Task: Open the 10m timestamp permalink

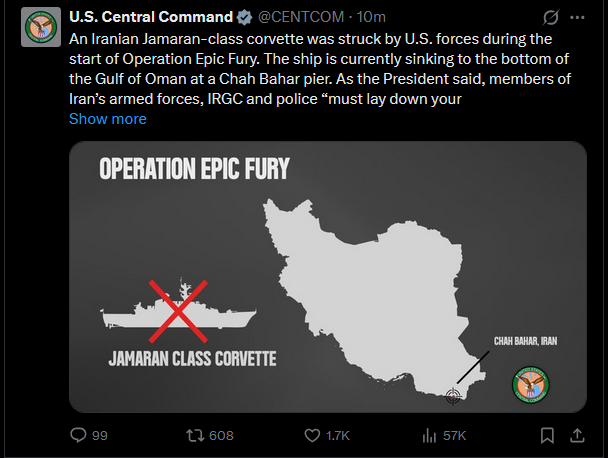Action: pyautogui.click(x=370, y=18)
